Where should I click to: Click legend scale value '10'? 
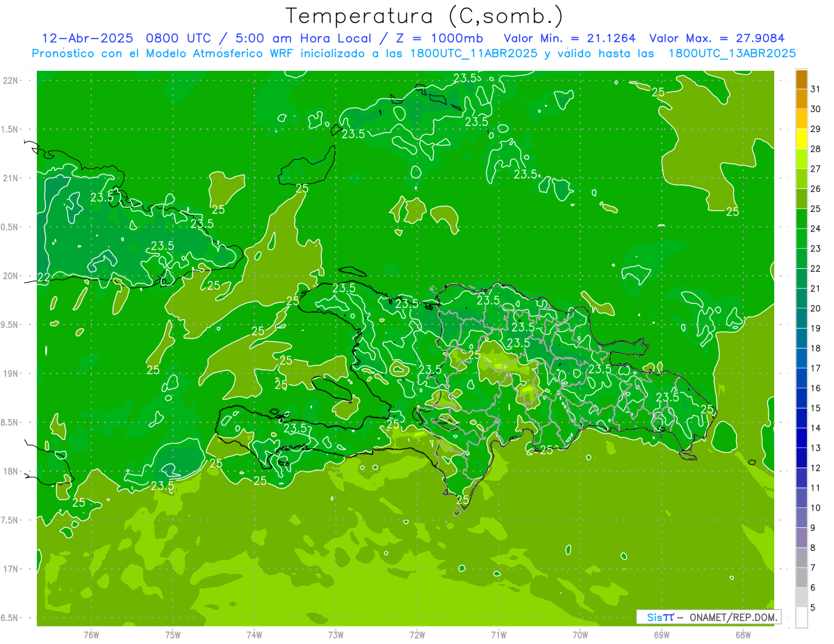(816, 508)
